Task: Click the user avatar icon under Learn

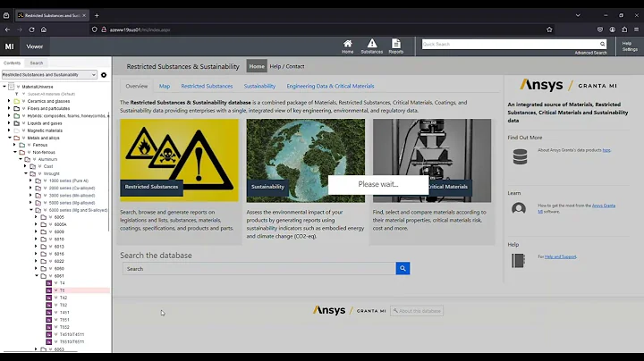Action: point(519,208)
